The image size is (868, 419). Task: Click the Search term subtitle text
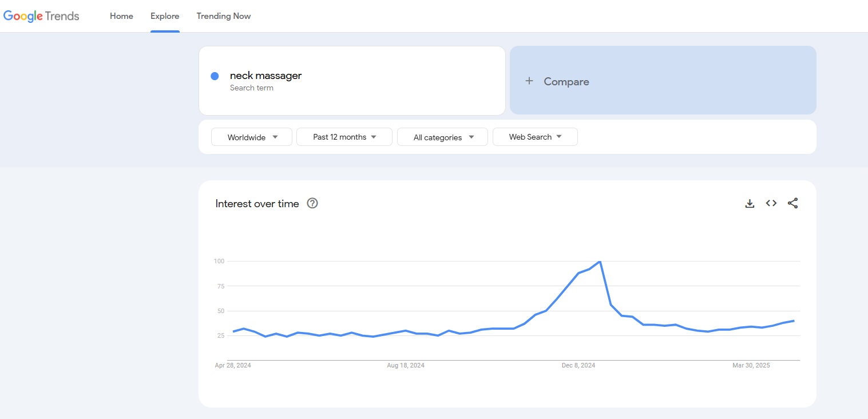[x=252, y=88]
